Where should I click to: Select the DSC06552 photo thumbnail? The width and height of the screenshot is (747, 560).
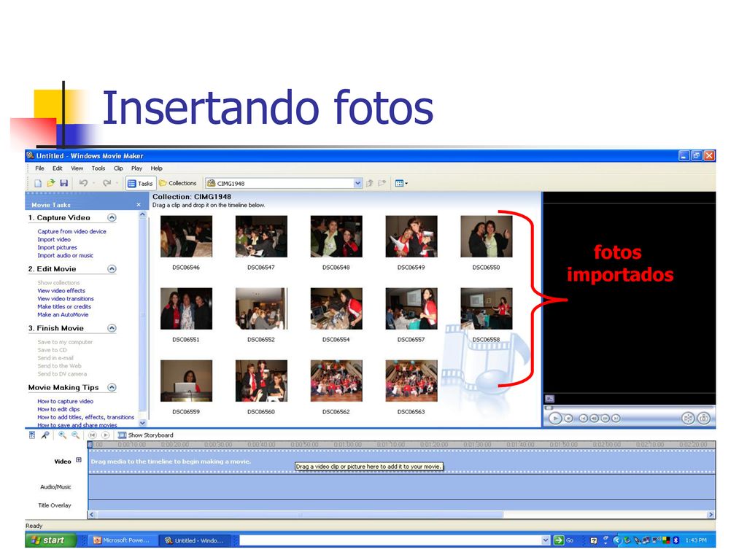(261, 308)
